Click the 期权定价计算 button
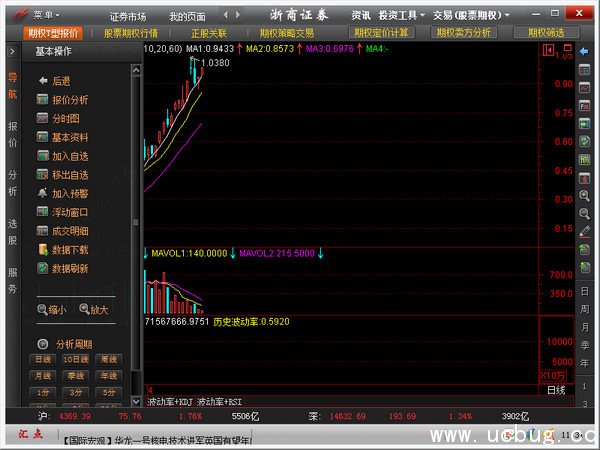The width and height of the screenshot is (600, 450). (x=382, y=33)
